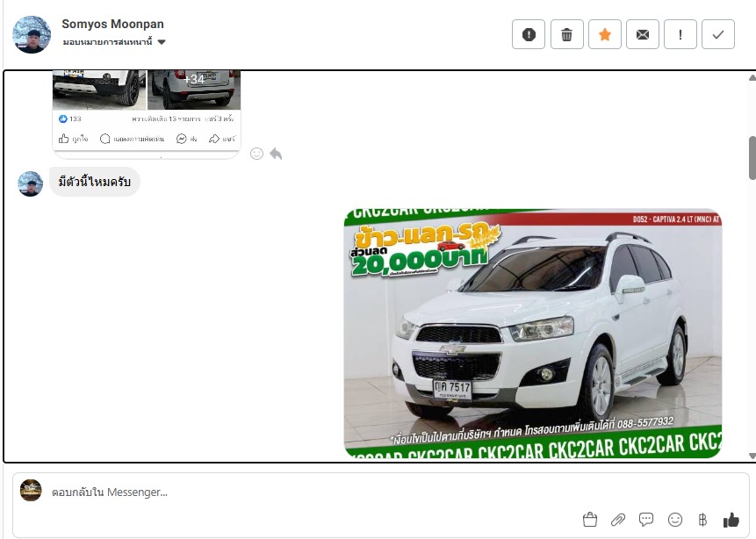Click the comment button in shared post
The height and width of the screenshot is (539, 756).
pos(132,139)
